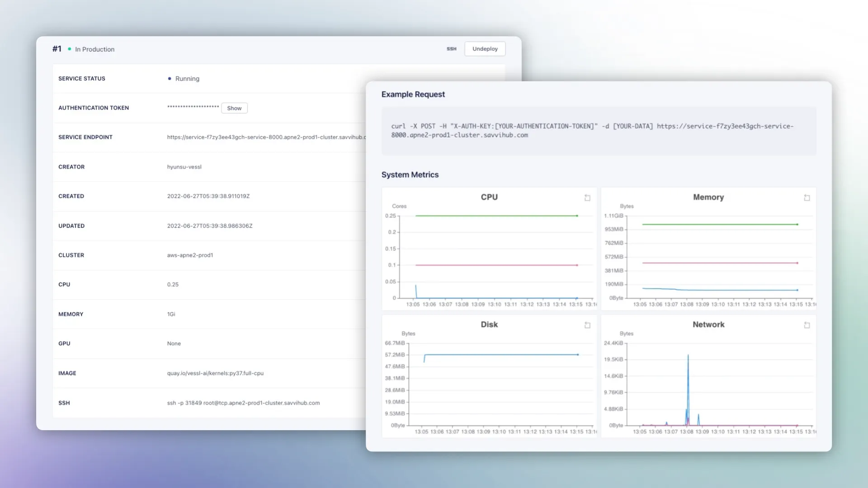Show the hidden authentication token
868x488 pixels.
[x=234, y=108]
